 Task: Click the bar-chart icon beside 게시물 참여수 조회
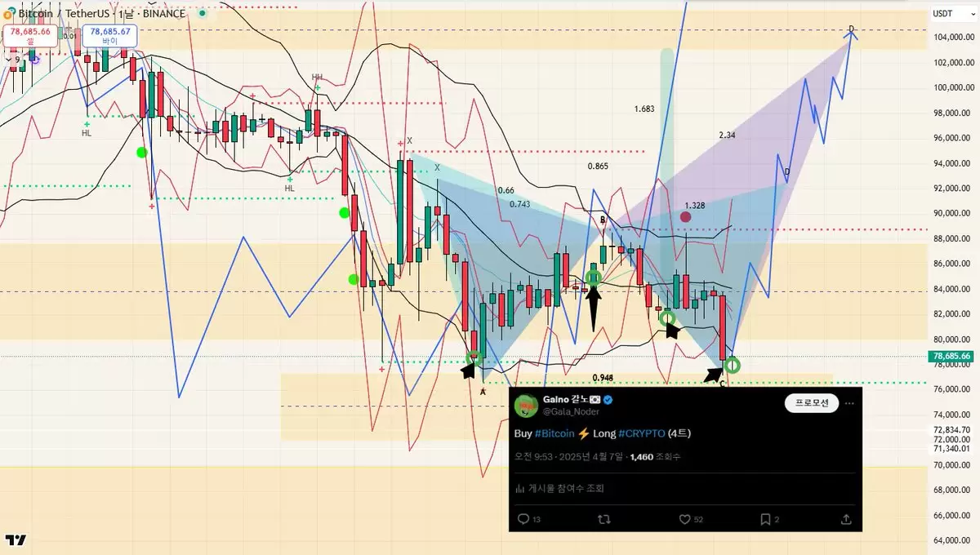pyautogui.click(x=520, y=488)
